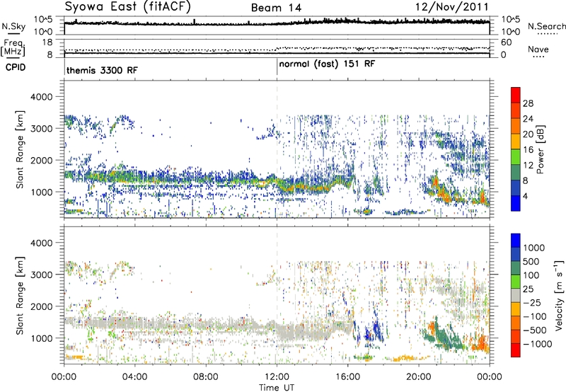566x392 pixels.
Task: Click 'Slant Range [km]' label of Power panel
Action: point(20,149)
